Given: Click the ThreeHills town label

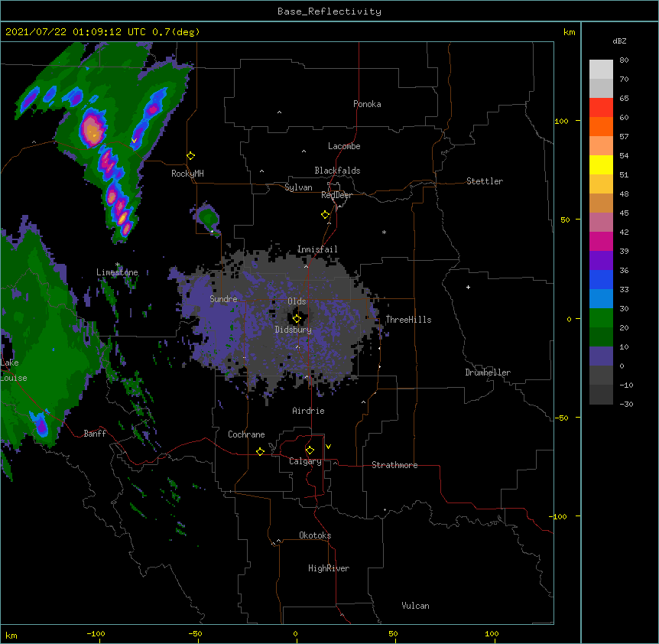Looking at the screenshot, I should click(408, 320).
